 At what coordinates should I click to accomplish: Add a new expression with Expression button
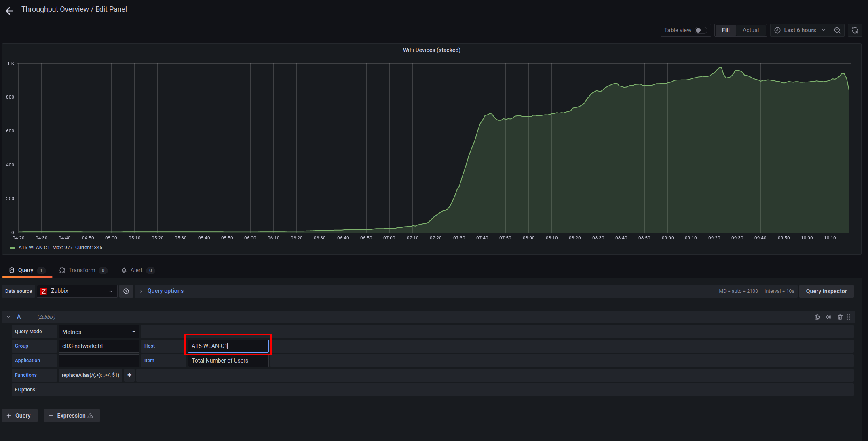click(x=72, y=415)
